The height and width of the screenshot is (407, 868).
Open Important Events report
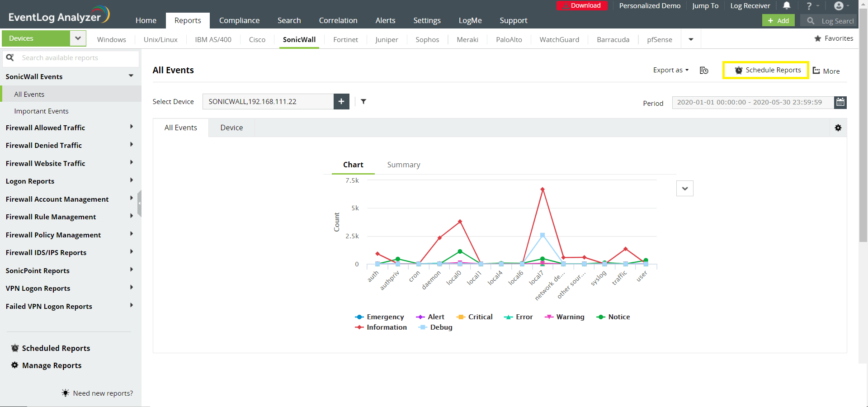point(41,111)
